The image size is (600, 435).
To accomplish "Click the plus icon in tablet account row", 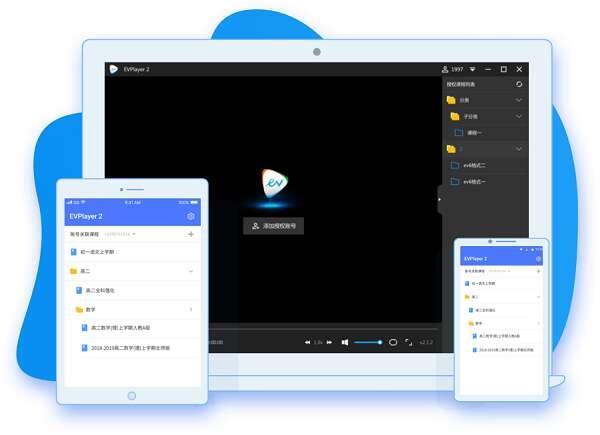I will pos(190,234).
